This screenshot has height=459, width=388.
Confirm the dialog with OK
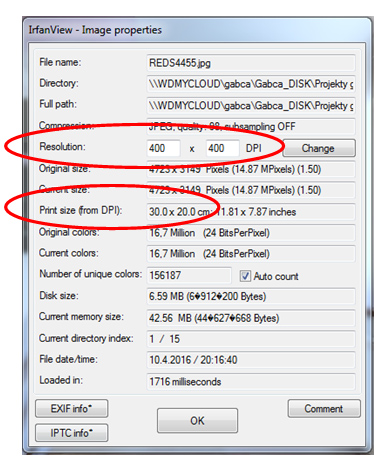[197, 421]
